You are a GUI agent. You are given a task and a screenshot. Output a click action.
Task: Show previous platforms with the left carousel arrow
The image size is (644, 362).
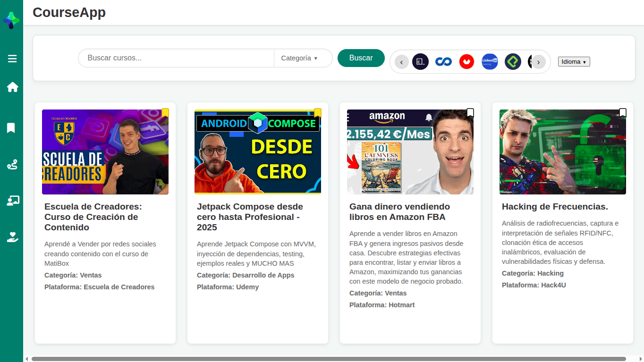tap(402, 62)
